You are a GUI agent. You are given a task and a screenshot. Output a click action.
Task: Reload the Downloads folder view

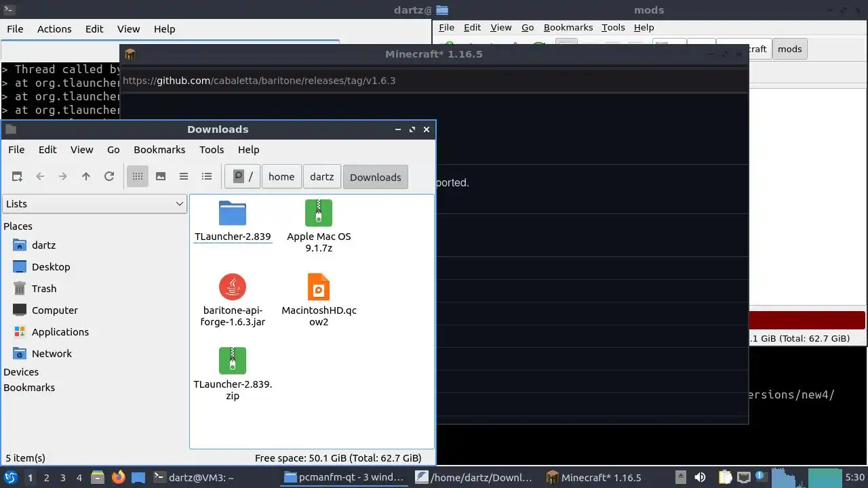pyautogui.click(x=109, y=177)
